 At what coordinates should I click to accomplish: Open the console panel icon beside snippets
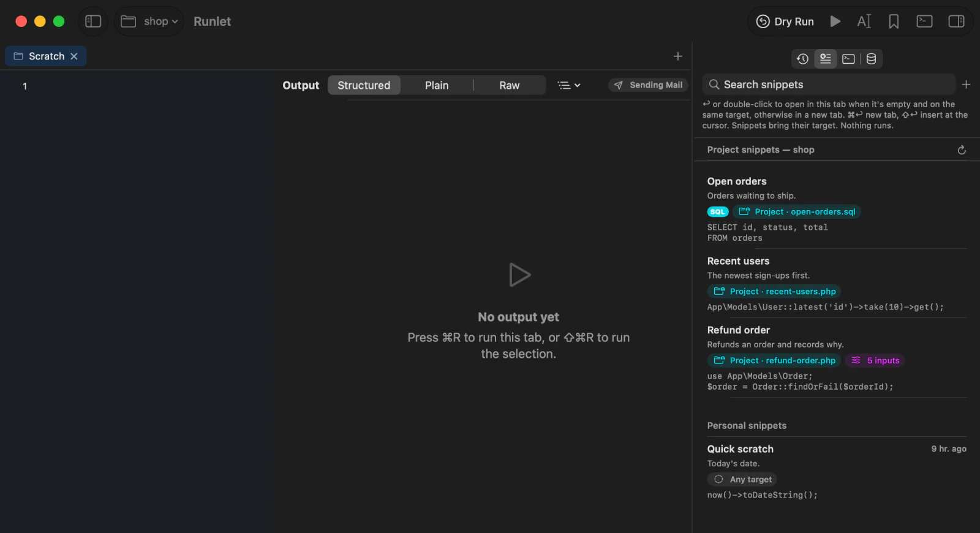[x=848, y=59]
